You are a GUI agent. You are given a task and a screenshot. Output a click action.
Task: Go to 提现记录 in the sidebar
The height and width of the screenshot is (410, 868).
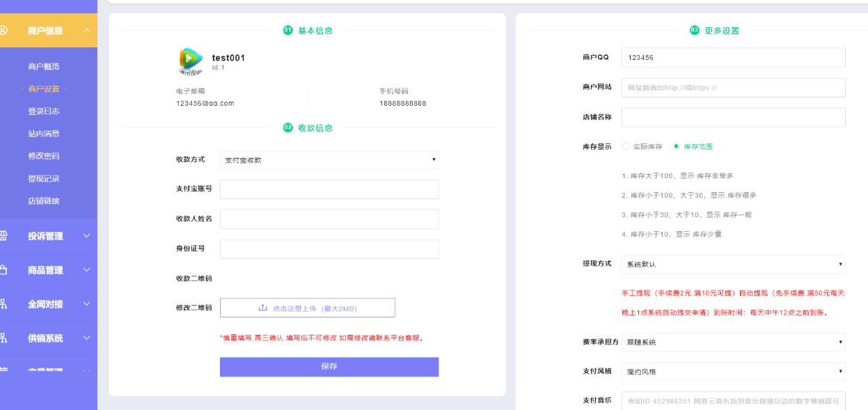click(x=44, y=179)
